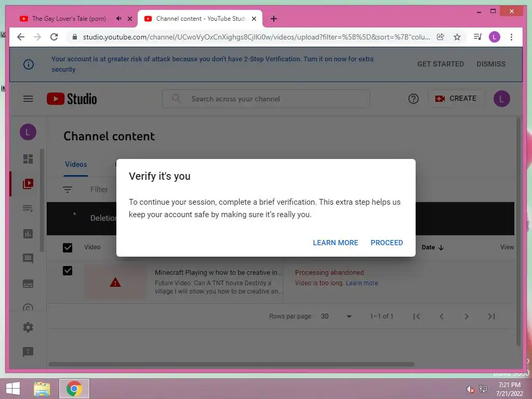Open the Rows per page dropdown
532x399 pixels.
coord(336,316)
